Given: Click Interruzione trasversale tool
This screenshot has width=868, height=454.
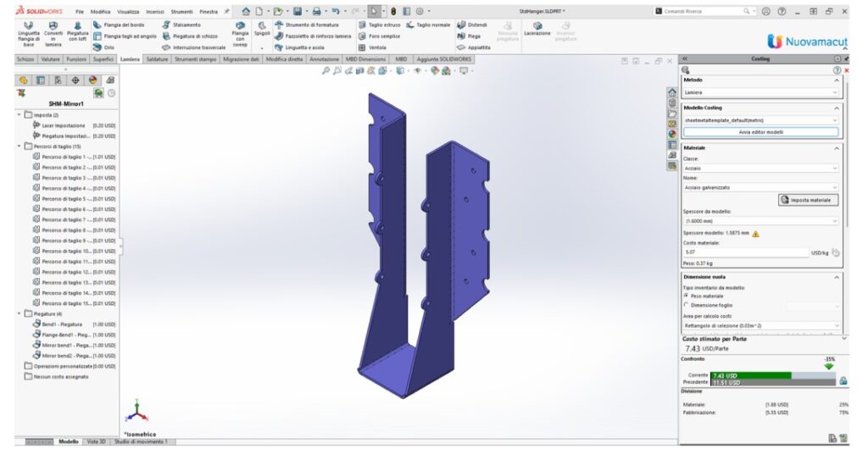Looking at the screenshot, I should 194,47.
